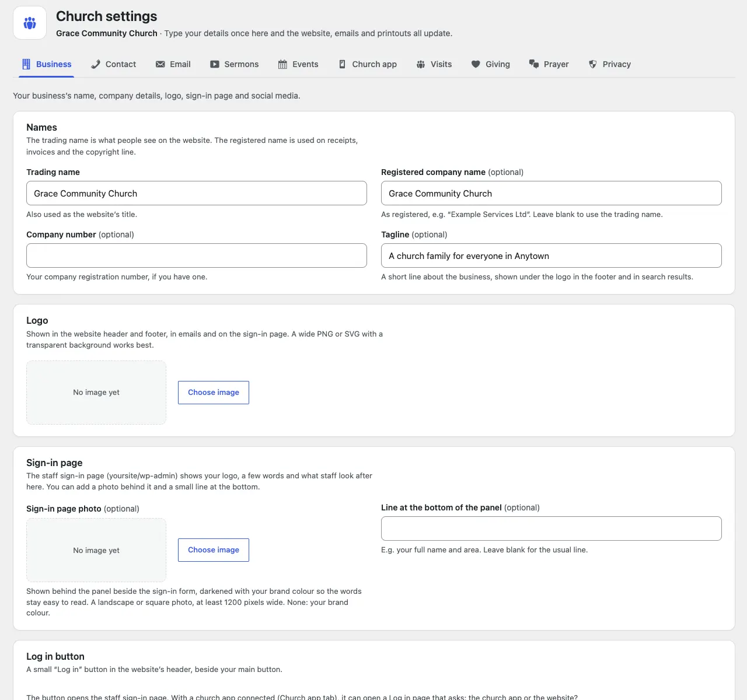This screenshot has height=700, width=747.
Task: Click the Giving tab heart icon
Action: tap(476, 64)
